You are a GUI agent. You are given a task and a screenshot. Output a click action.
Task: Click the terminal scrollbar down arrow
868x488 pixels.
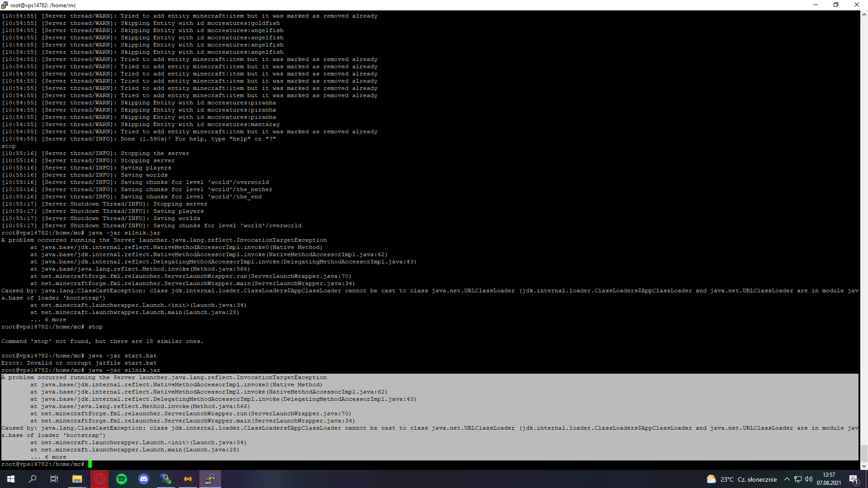tap(864, 466)
